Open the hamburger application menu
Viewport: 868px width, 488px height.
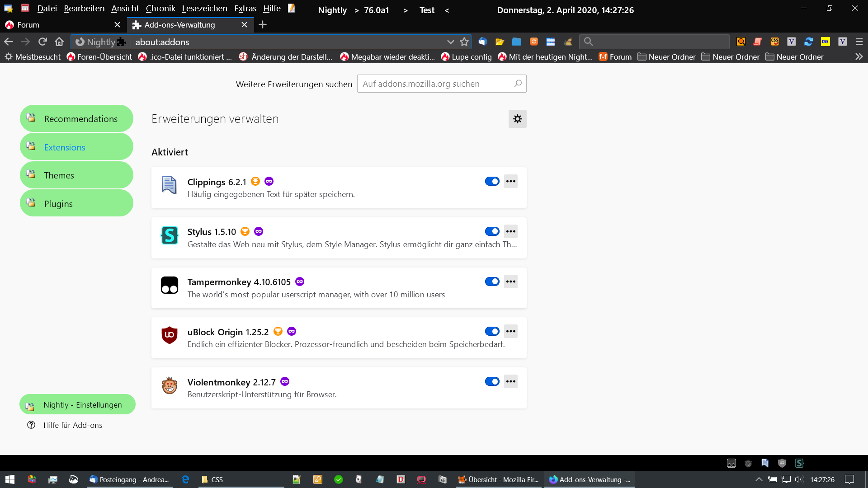point(859,42)
